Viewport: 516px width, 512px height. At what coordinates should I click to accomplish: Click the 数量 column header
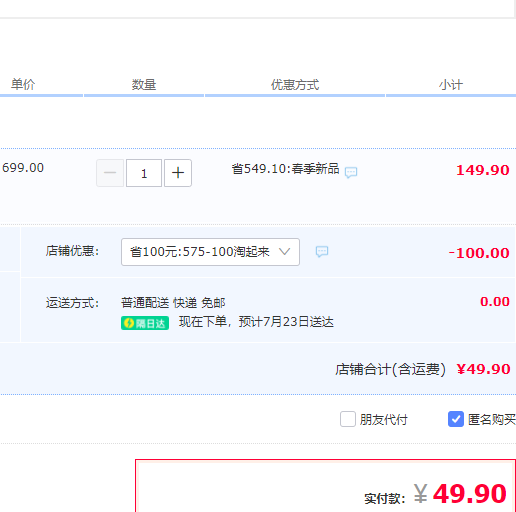pyautogui.click(x=144, y=84)
